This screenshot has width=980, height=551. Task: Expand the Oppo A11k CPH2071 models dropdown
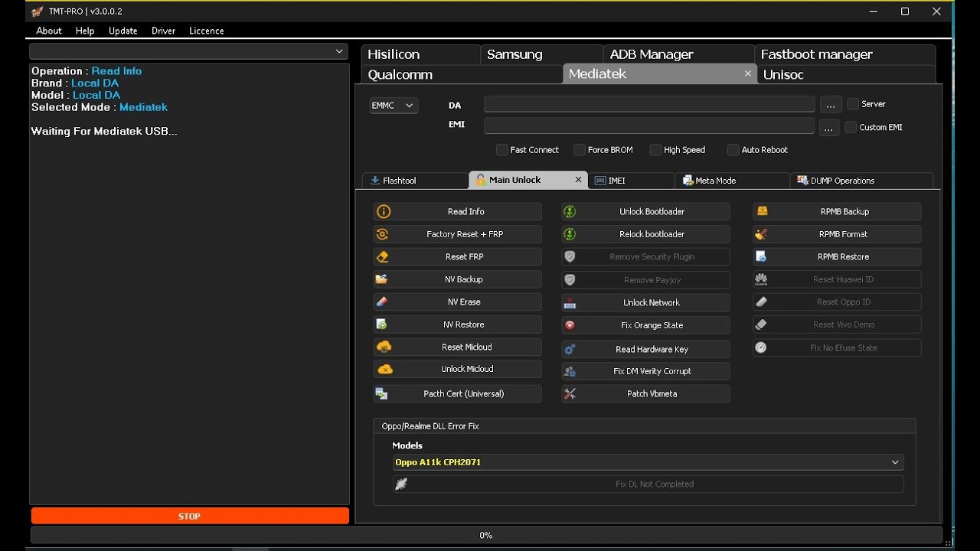[648, 462]
